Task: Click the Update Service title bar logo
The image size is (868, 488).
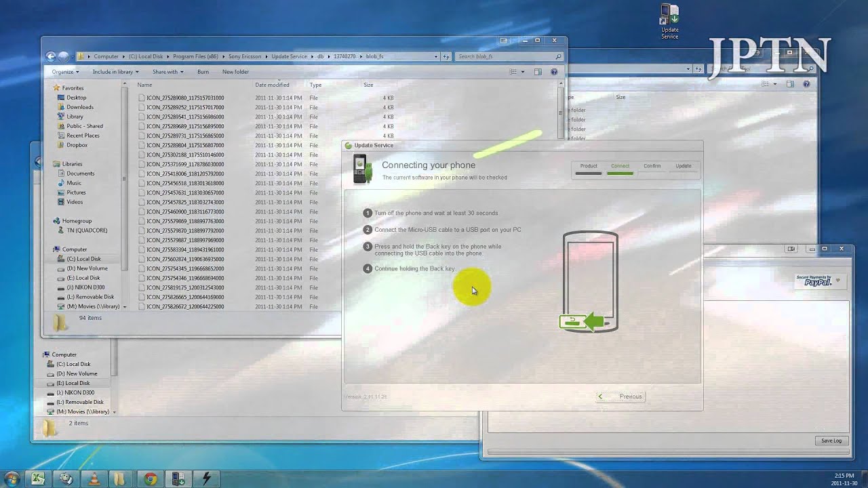Action: pos(349,145)
